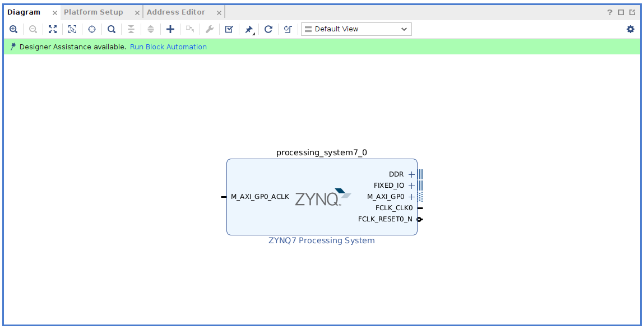Switch to the Platform Setup tab

click(94, 12)
